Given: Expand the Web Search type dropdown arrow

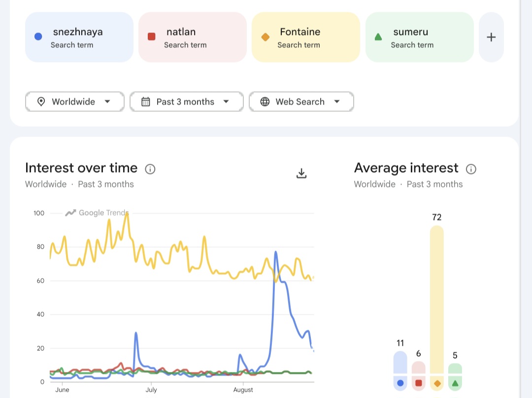Looking at the screenshot, I should point(336,102).
